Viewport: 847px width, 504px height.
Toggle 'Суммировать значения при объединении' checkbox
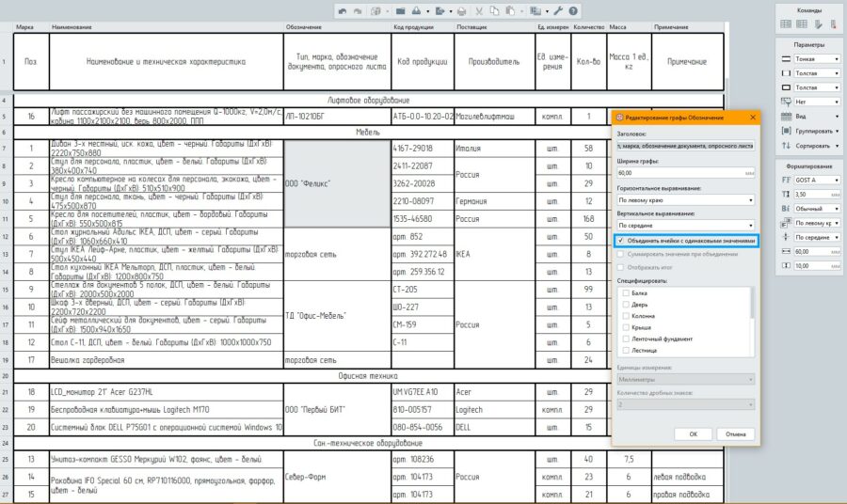click(x=621, y=254)
